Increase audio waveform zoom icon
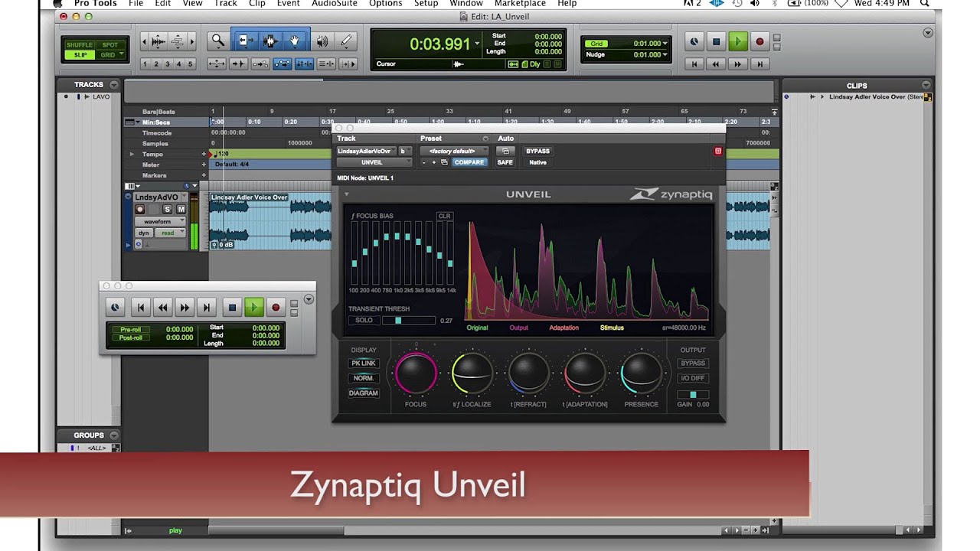The width and height of the screenshot is (980, 551). click(x=158, y=41)
